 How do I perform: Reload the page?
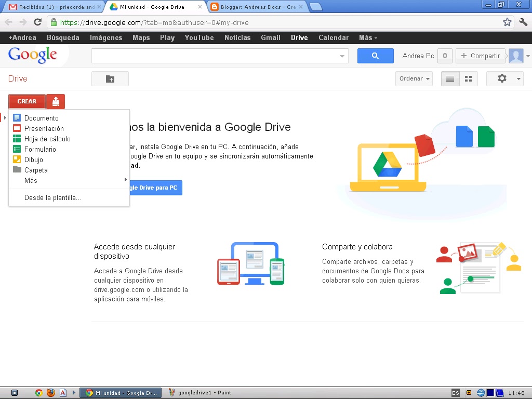tap(37, 22)
